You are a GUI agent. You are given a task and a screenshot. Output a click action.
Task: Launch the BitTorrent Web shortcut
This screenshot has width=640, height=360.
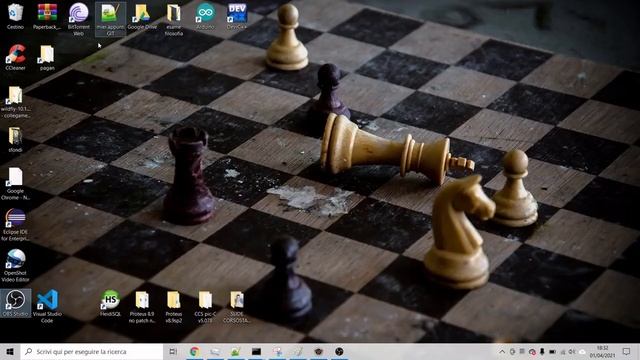[78, 19]
